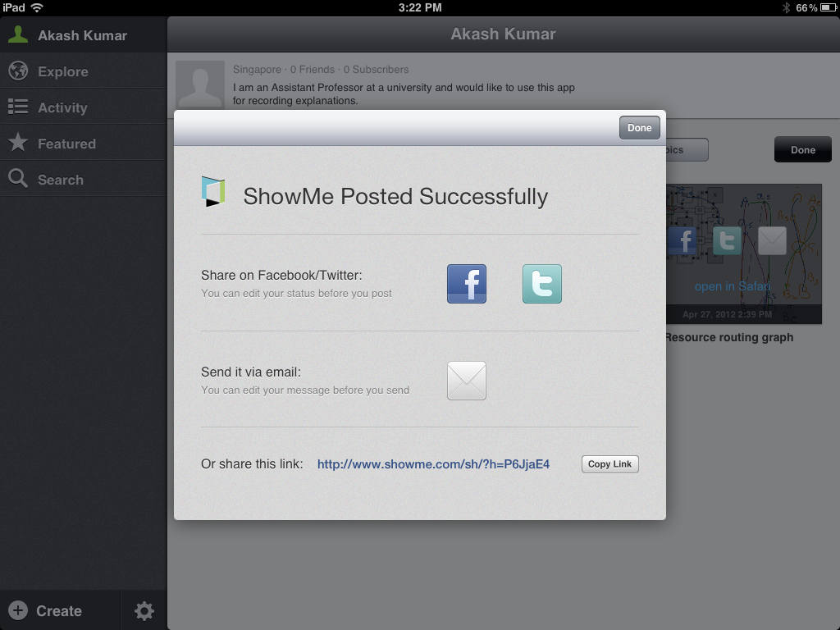Tap the Explore globe icon

18,71
